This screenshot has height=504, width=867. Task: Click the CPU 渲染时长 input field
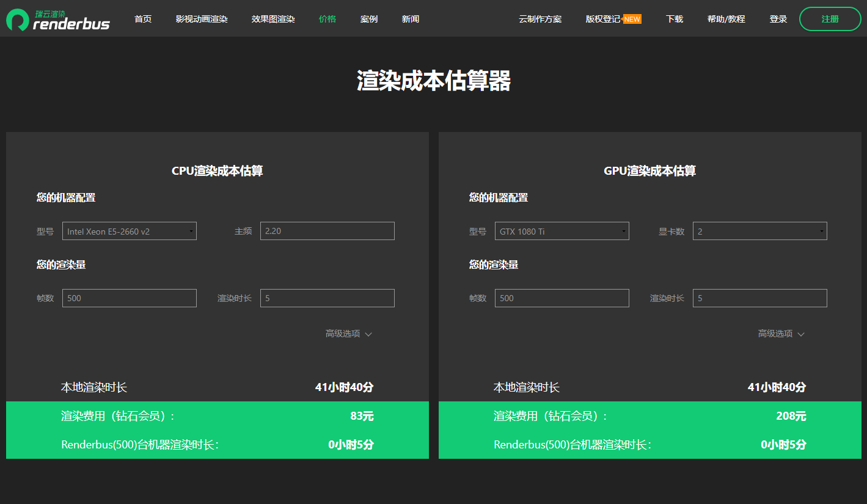coord(327,298)
